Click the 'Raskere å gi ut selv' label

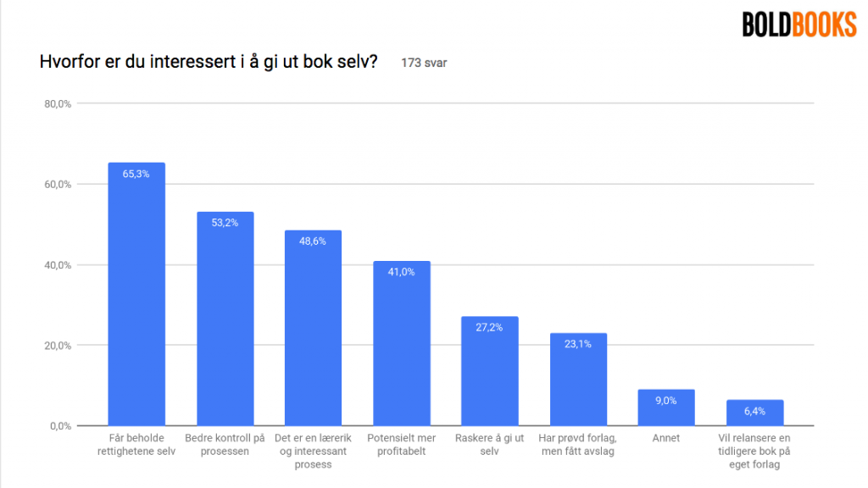coord(489,445)
